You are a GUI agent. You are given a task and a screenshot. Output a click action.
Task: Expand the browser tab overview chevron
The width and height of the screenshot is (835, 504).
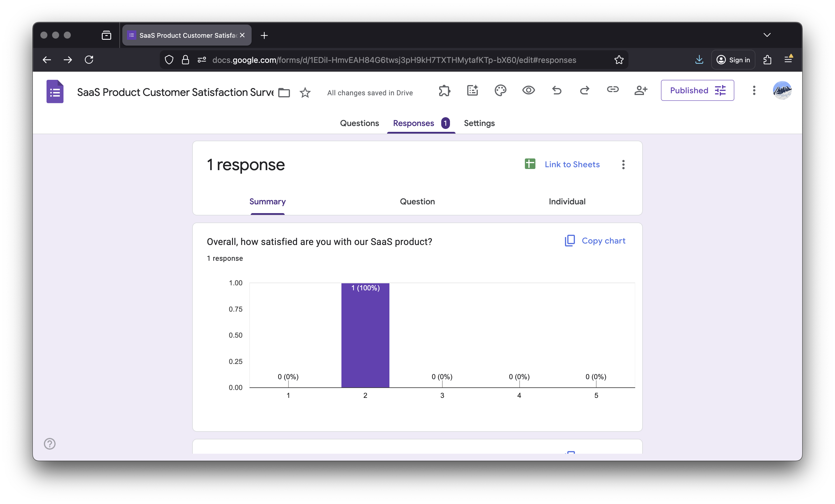[x=767, y=35]
